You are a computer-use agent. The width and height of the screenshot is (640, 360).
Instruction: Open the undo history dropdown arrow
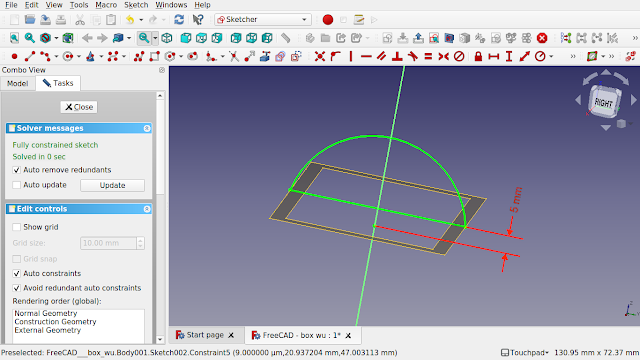[141, 20]
